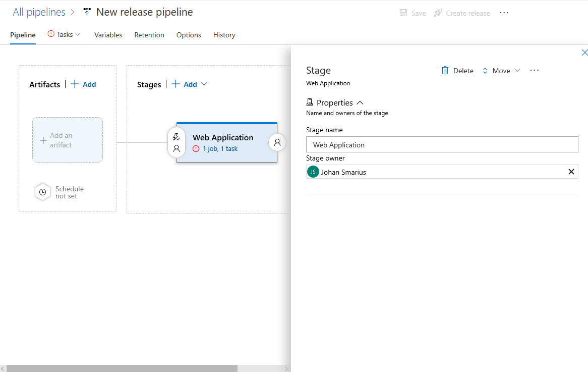Viewport: 588px width, 372px height.
Task: Switch to the Options tab
Action: tap(189, 35)
